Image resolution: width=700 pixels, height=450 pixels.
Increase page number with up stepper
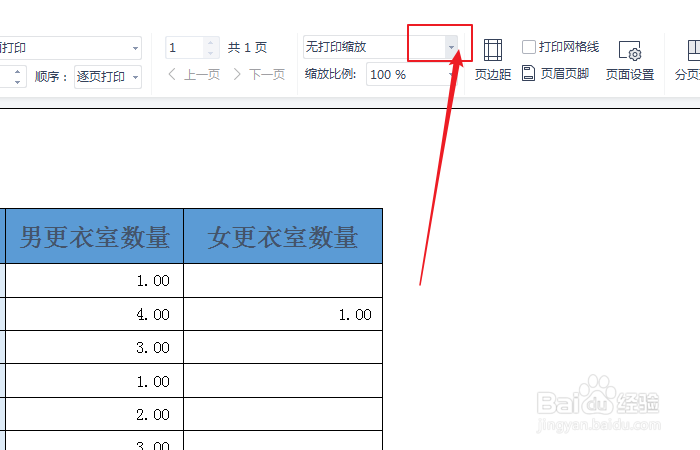(211, 42)
